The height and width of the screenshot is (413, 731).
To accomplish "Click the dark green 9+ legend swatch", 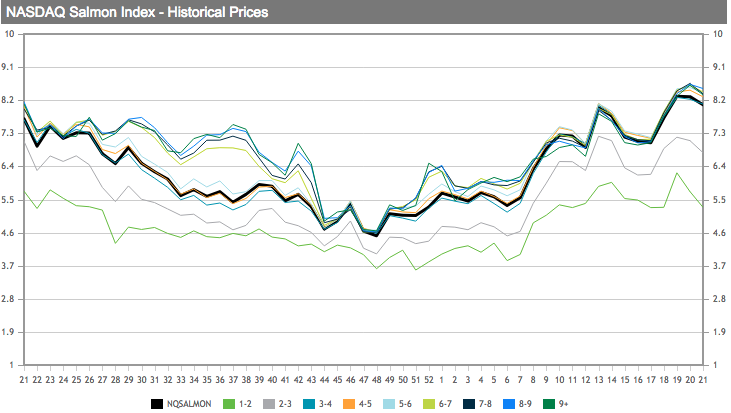I will point(549,404).
